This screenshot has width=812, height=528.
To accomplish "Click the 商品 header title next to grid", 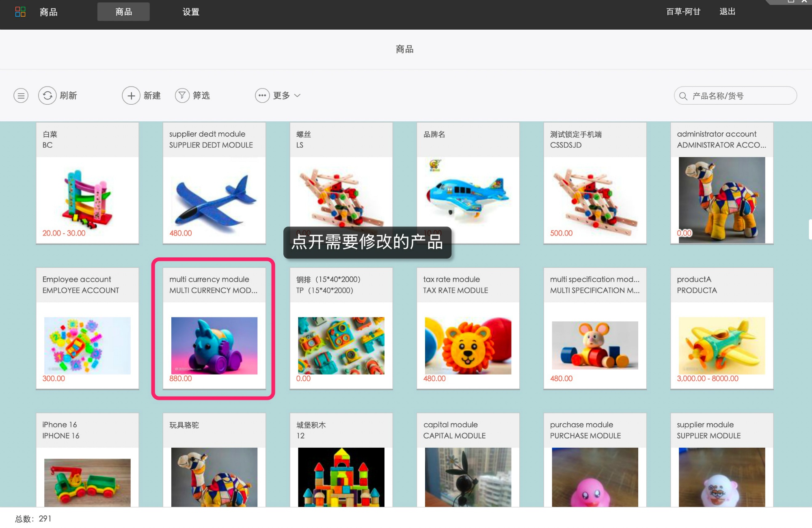I will (x=48, y=12).
